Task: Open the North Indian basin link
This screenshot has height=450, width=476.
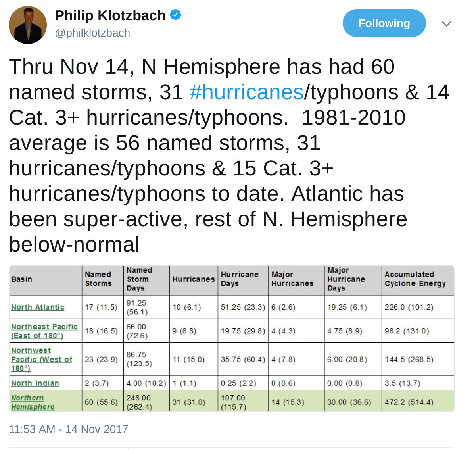Action: 35,383
